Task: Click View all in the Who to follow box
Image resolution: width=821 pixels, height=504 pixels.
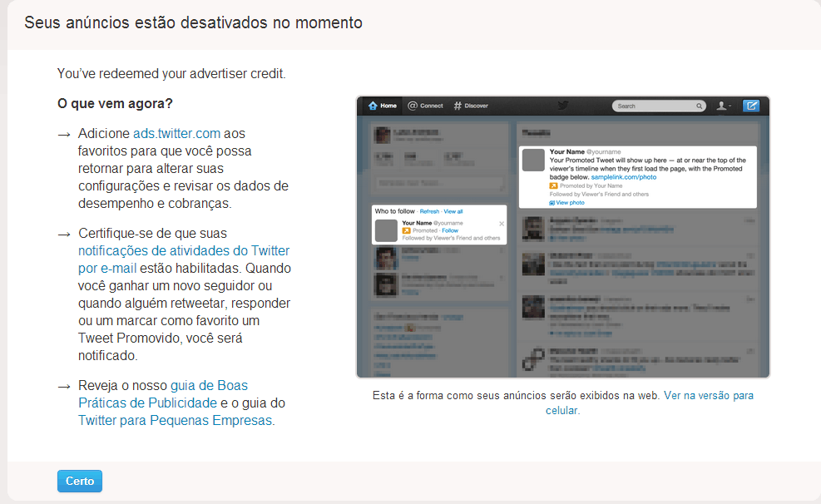Action: coord(453,211)
